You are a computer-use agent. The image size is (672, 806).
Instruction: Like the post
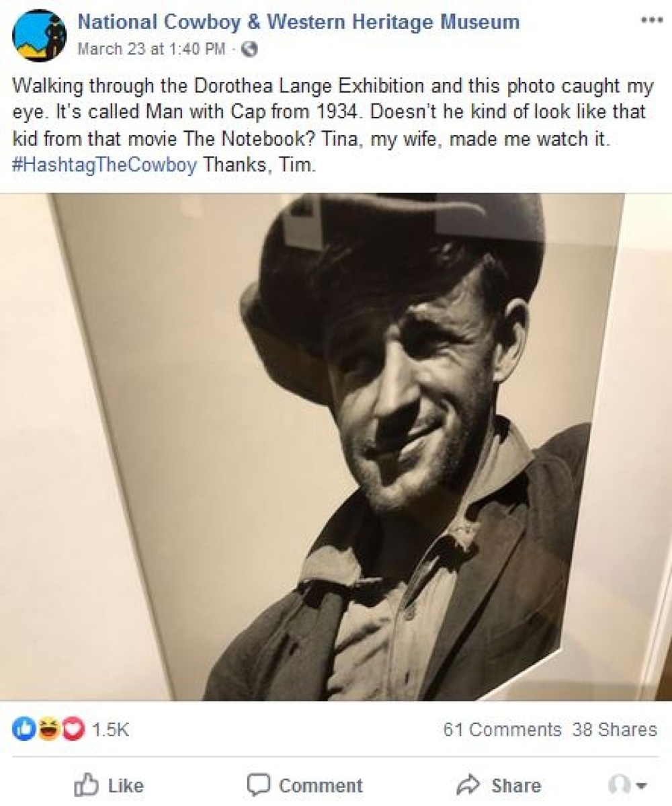tap(109, 785)
